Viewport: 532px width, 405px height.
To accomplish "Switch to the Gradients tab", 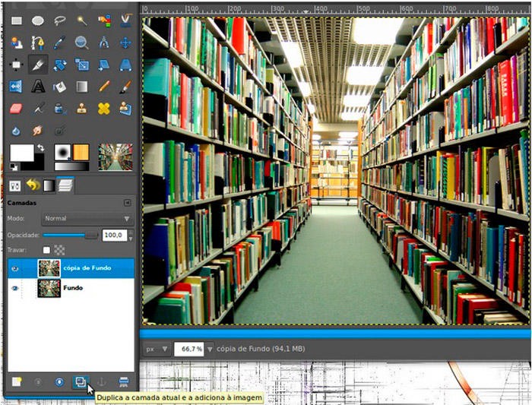I will [x=49, y=185].
